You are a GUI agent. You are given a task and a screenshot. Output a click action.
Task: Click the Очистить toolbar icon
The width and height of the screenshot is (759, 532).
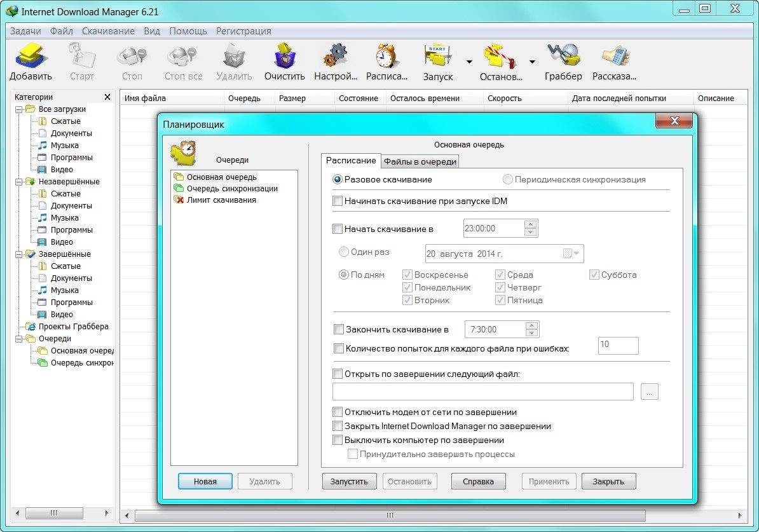pyautogui.click(x=285, y=62)
